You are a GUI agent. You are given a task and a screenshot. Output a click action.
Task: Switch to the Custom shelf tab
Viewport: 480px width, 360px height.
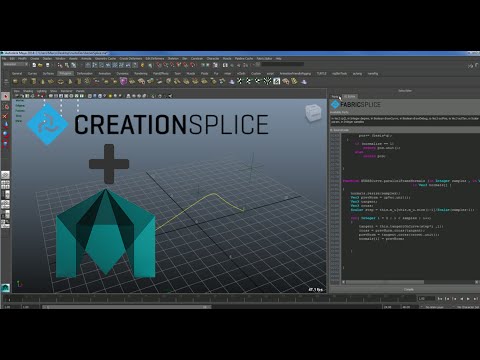[x=256, y=74]
